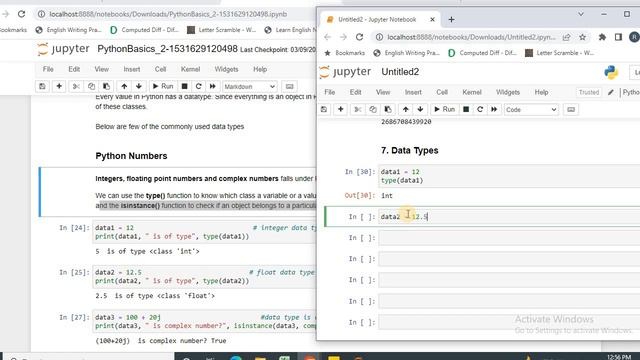Save the PythonBasics notebook with the save icon
Image resolution: width=640 pixels, height=360 pixels.
click(x=42, y=86)
